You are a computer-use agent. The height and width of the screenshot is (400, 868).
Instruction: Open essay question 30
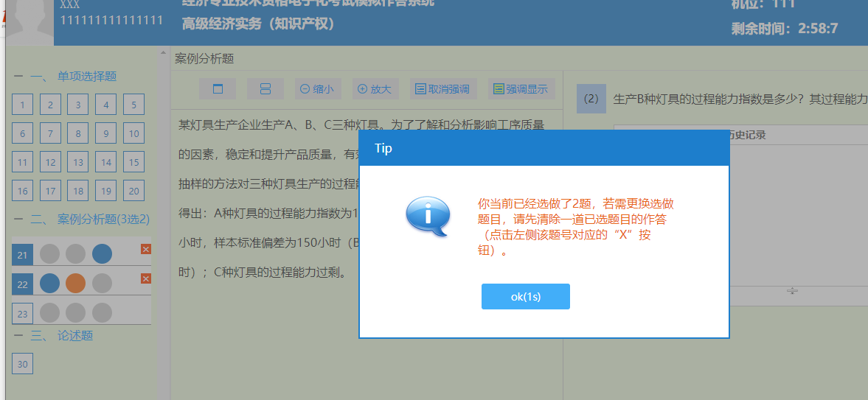click(22, 364)
